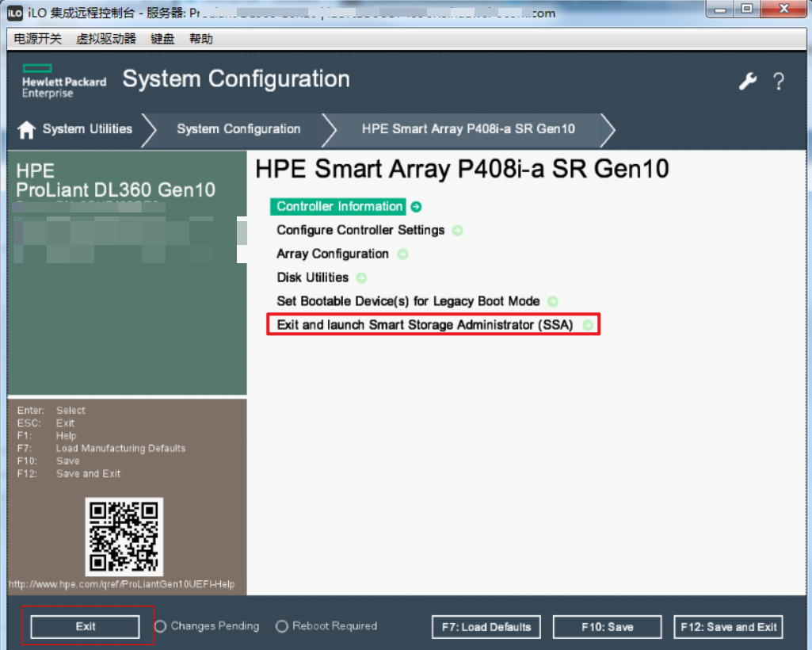The width and height of the screenshot is (812, 650).
Task: Open Disk Utilities
Action: pos(312,277)
